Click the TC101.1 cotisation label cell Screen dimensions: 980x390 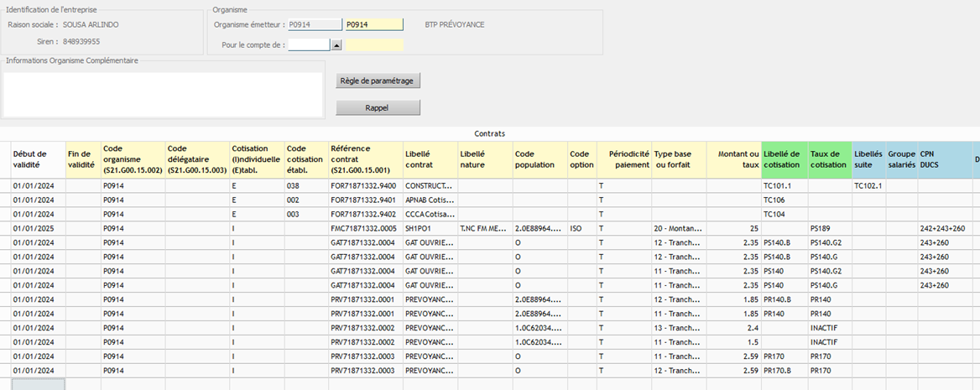click(x=785, y=186)
